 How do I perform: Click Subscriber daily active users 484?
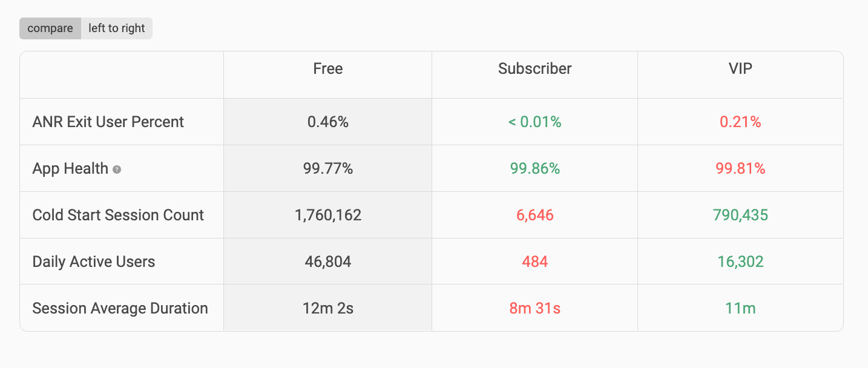click(x=535, y=261)
